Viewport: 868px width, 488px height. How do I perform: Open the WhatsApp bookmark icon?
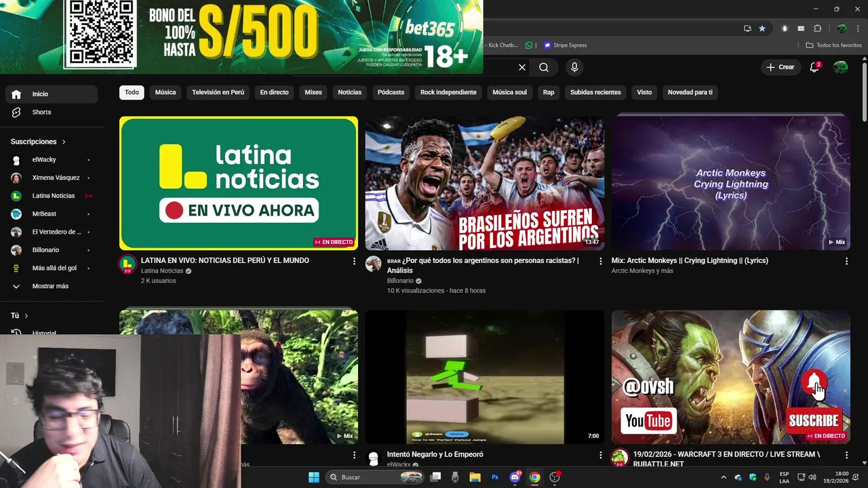click(x=529, y=45)
